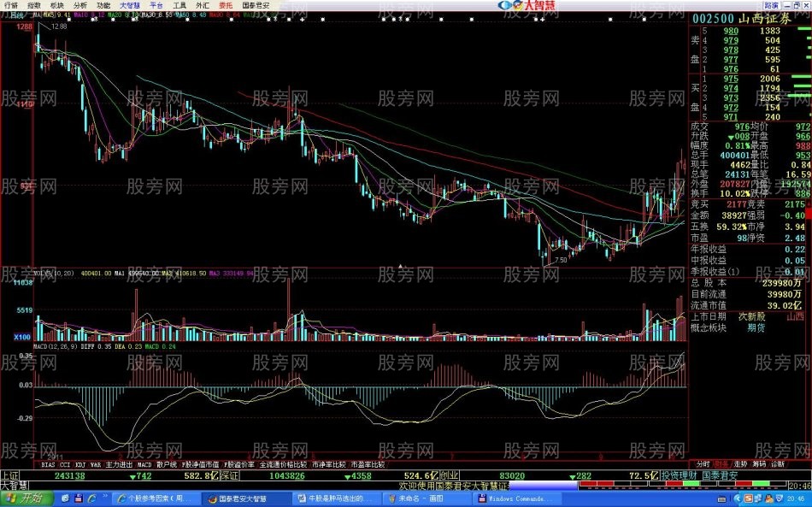Screen dimensions: 812x507
Task: Select the MACD indicator tab
Action: (x=144, y=464)
